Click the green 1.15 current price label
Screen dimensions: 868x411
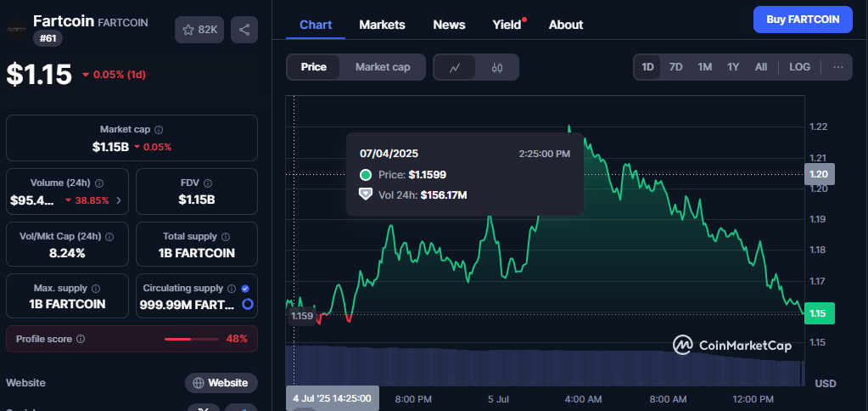[x=818, y=313]
